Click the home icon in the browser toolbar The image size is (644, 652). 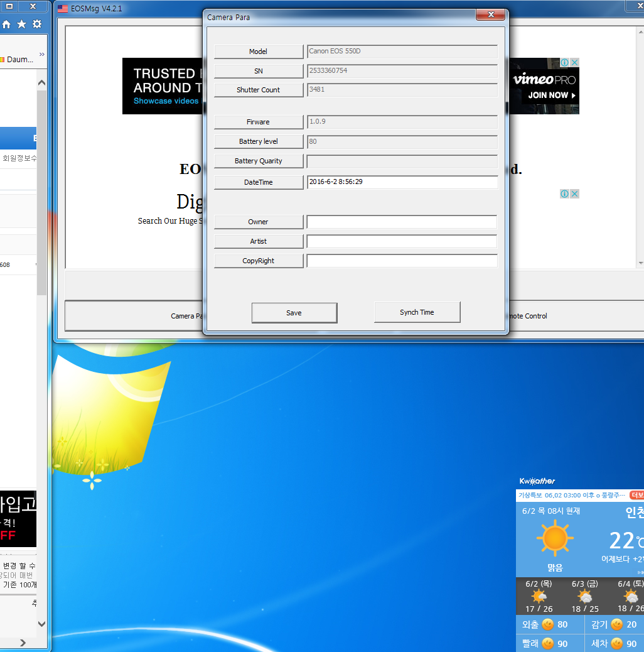7,24
